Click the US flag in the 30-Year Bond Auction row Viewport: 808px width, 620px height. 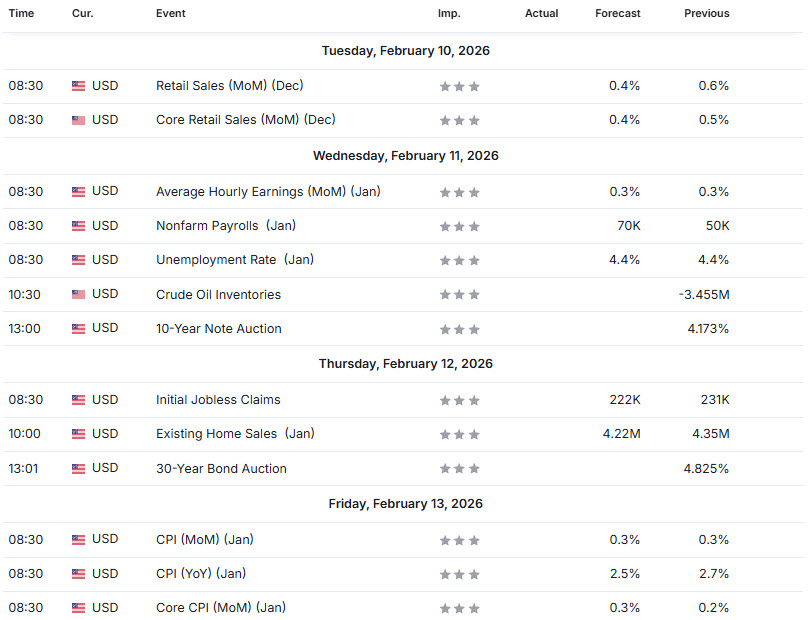click(78, 468)
